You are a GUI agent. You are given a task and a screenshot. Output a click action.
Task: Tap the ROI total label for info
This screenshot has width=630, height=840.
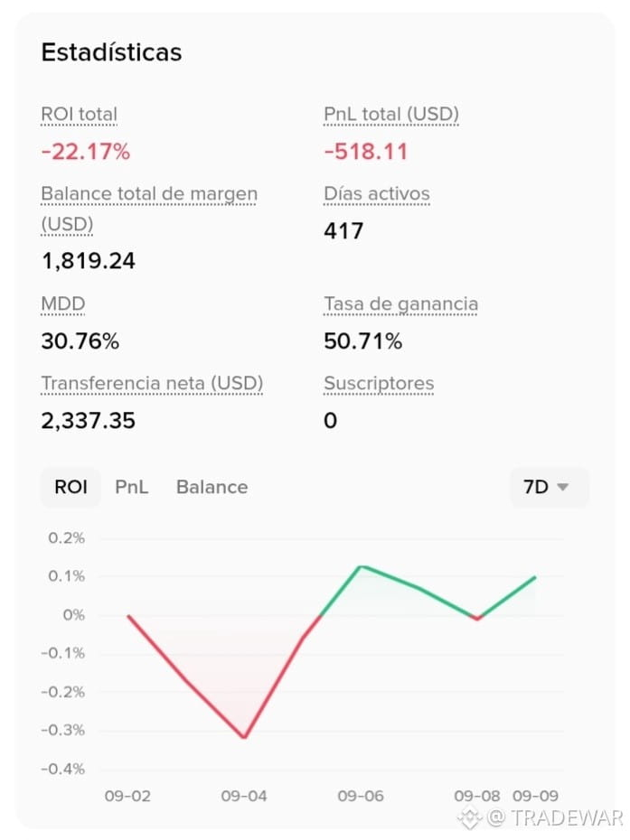pos(80,114)
